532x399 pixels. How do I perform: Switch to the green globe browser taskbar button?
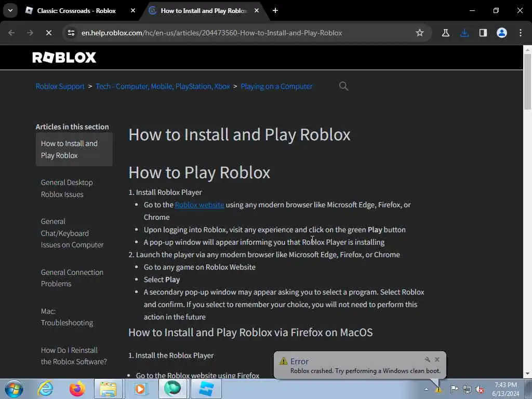[172, 389]
